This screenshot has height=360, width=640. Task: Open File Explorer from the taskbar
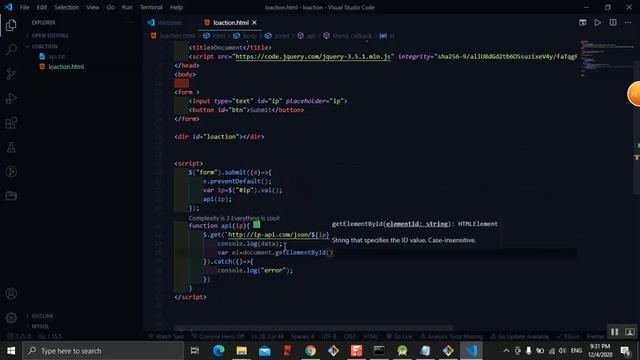(242, 351)
